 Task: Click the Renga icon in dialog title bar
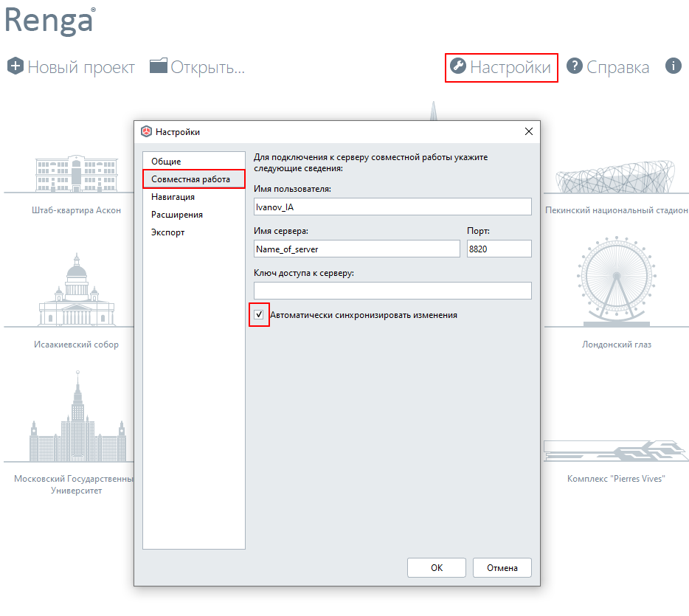tap(146, 131)
